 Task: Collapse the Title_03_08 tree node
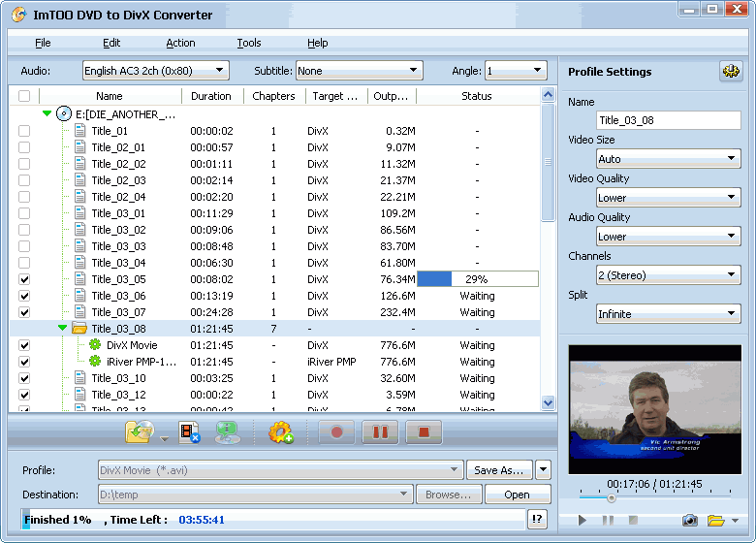pyautogui.click(x=62, y=329)
